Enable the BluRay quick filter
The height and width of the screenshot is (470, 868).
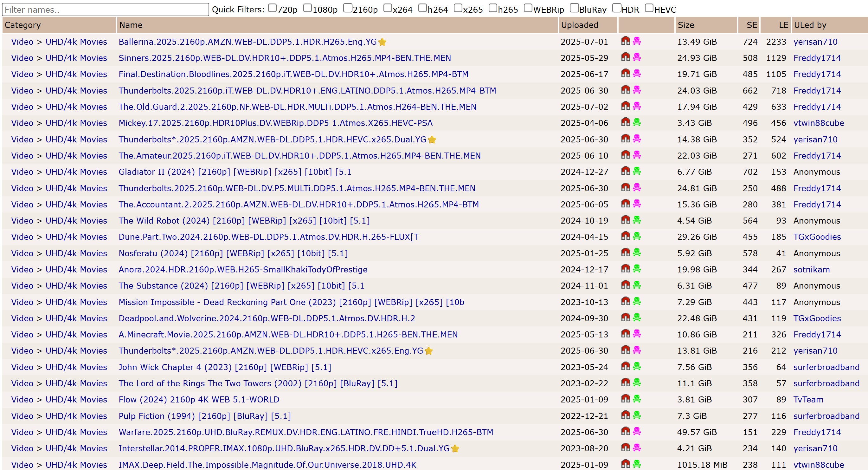pos(574,8)
